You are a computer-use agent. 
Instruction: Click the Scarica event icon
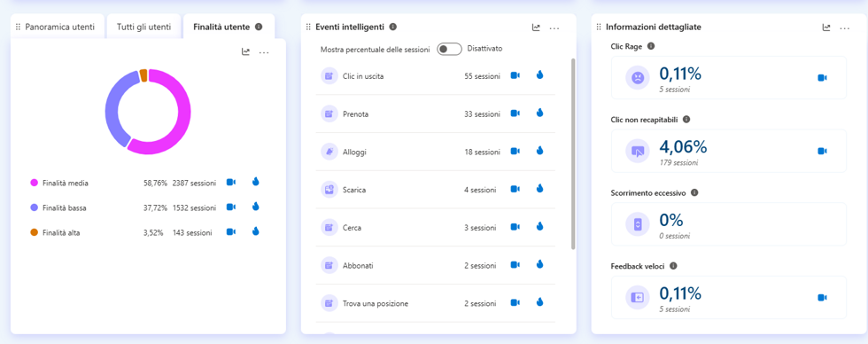[x=329, y=190]
